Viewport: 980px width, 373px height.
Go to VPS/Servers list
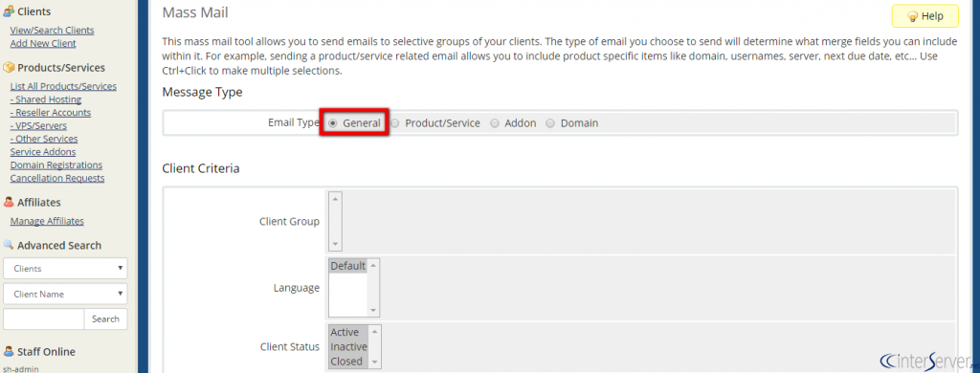[38, 125]
